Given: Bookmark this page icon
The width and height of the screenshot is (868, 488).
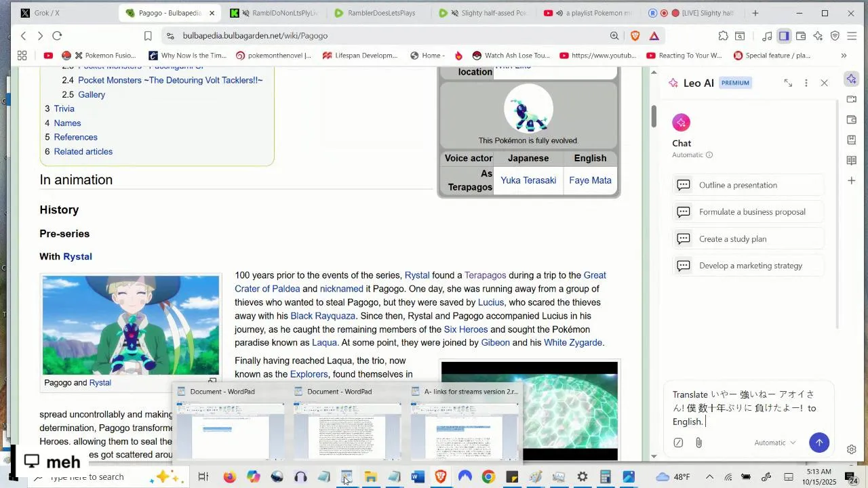Looking at the screenshot, I should click(148, 36).
